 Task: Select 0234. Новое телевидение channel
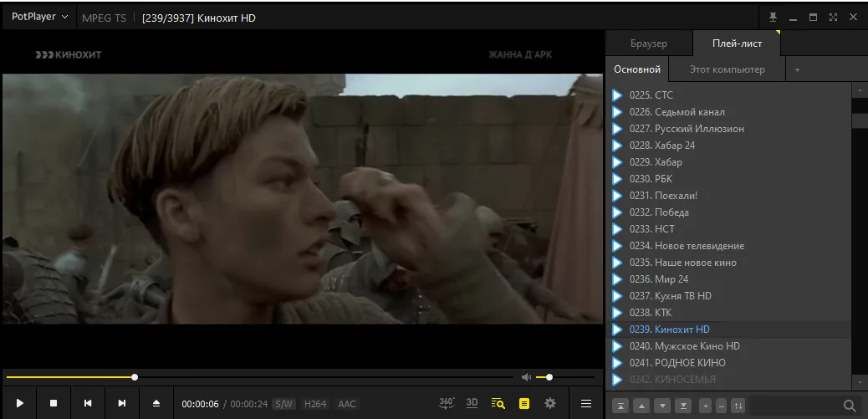coord(728,246)
